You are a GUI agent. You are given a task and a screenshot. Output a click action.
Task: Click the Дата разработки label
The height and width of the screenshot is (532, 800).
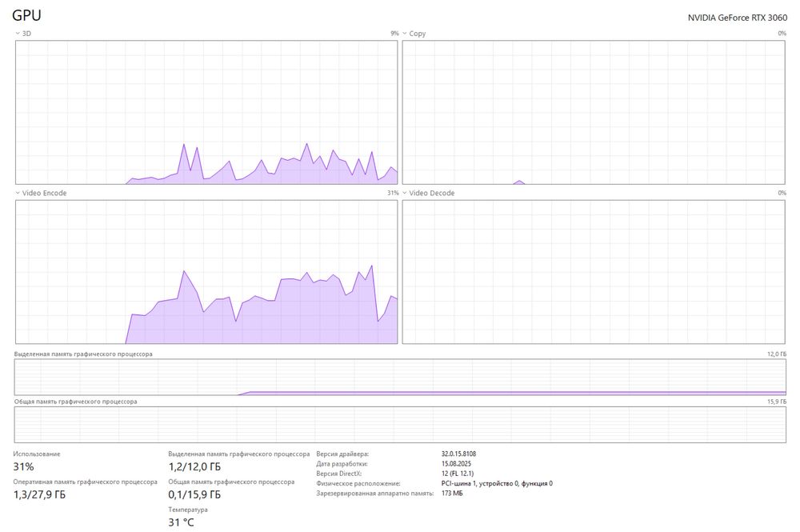coord(342,464)
